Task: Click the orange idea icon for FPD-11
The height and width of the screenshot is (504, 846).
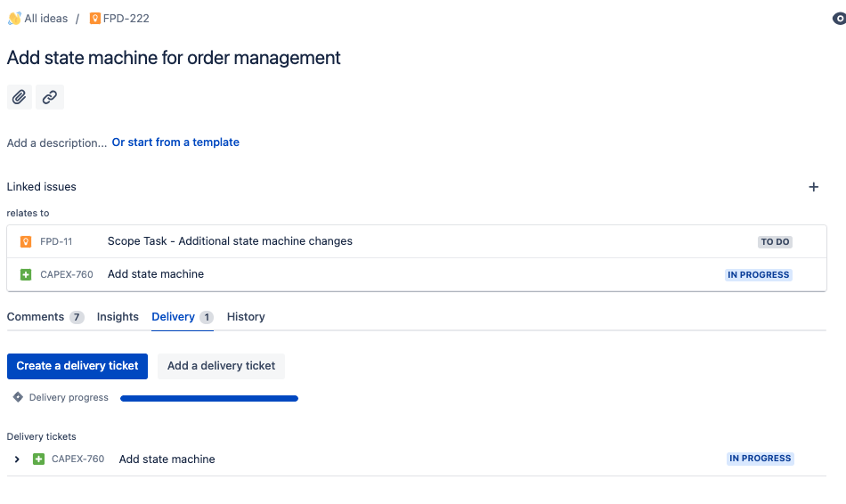Action: point(25,241)
